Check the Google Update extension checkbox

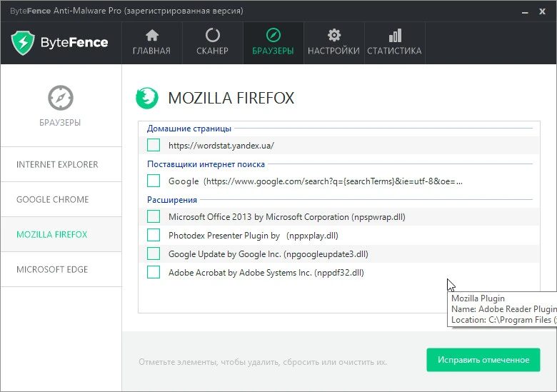tap(154, 253)
